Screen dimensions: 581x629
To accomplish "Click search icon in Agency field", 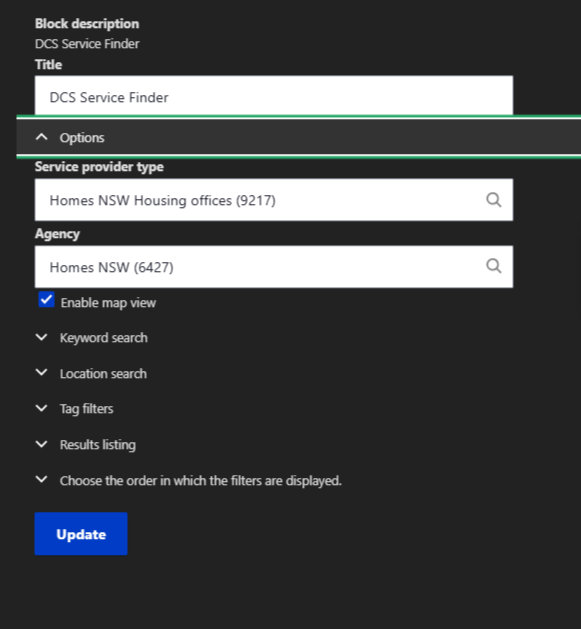I will 494,266.
